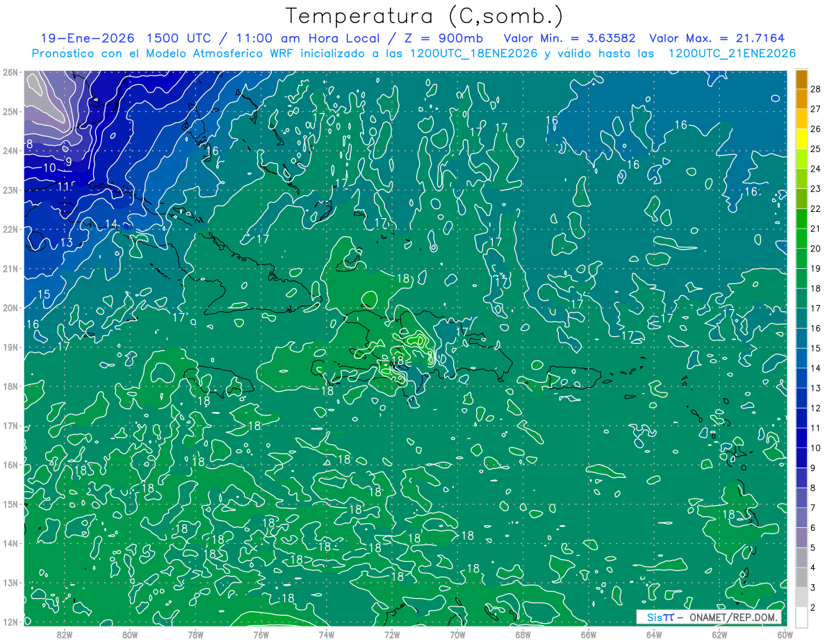Click the "62W" longitude axis label
Screen dimensions: 834x644
pyautogui.click(x=719, y=634)
